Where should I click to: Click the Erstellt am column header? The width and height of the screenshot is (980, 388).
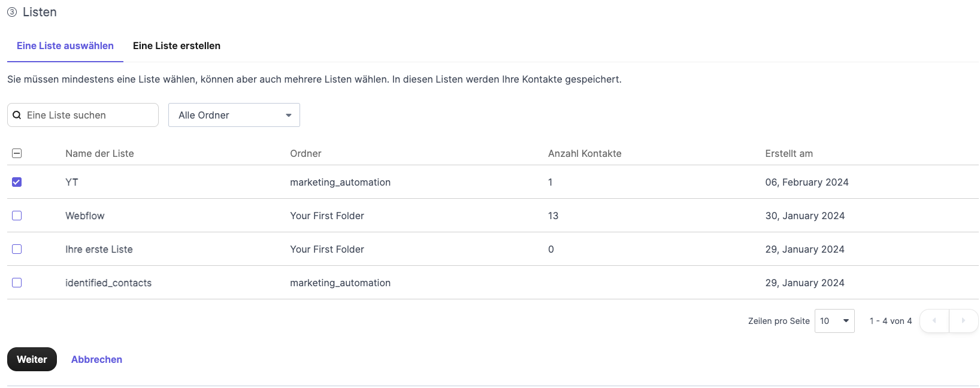click(789, 153)
